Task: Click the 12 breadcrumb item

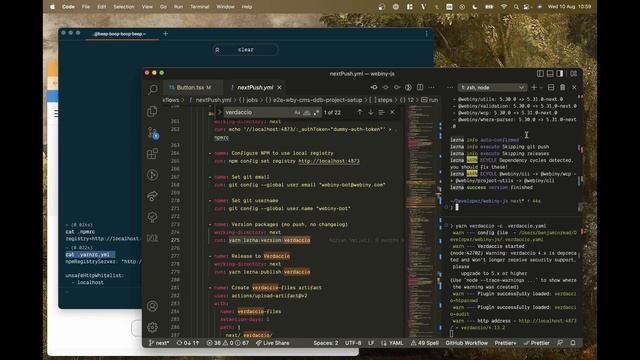Action: coord(407,100)
